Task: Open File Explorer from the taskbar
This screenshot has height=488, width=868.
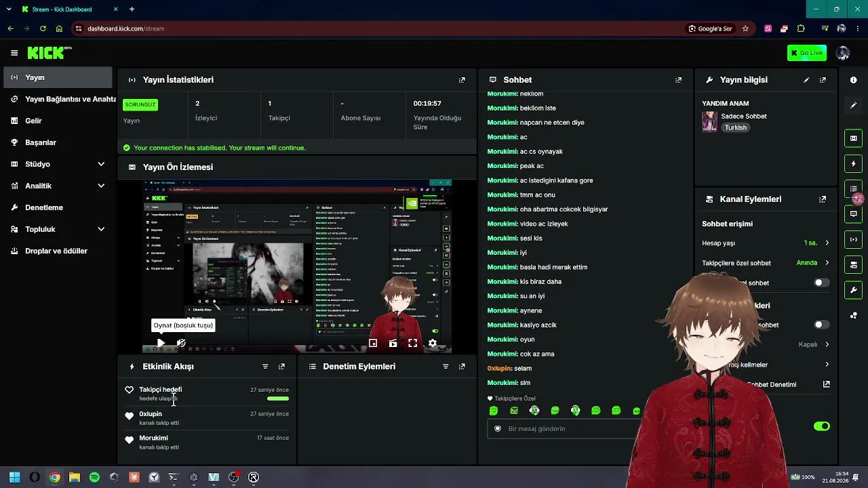Action: pyautogui.click(x=75, y=477)
